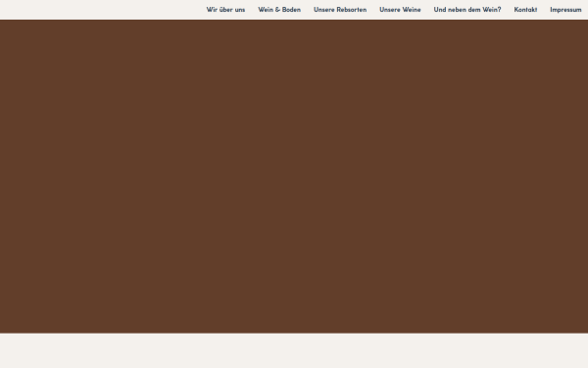Click the word Boden in the navigation bar
Viewport: 588px width, 368px height.
(291, 10)
